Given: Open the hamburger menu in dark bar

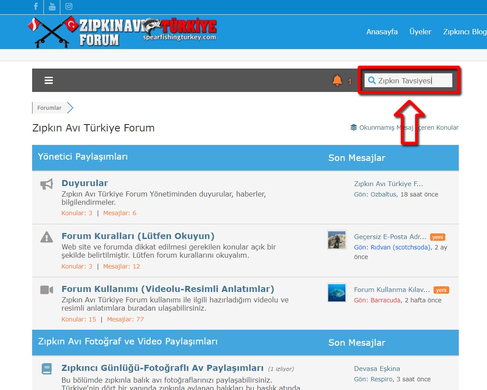Looking at the screenshot, I should (49, 80).
